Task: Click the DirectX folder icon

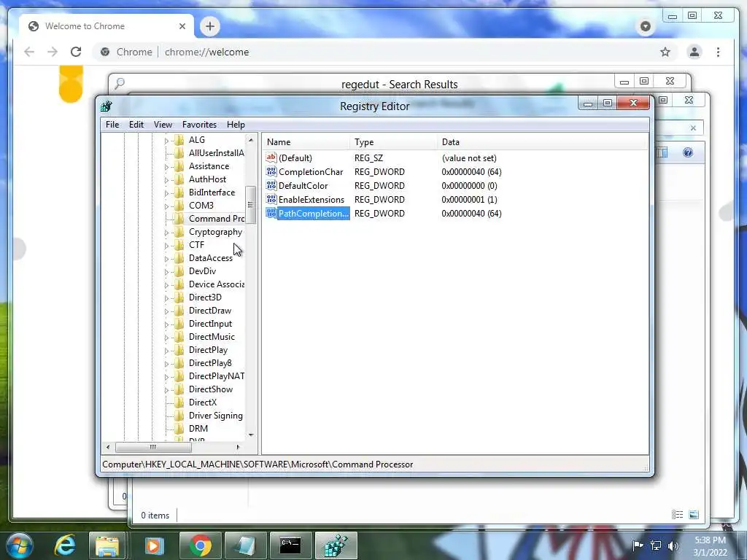Action: tap(179, 402)
